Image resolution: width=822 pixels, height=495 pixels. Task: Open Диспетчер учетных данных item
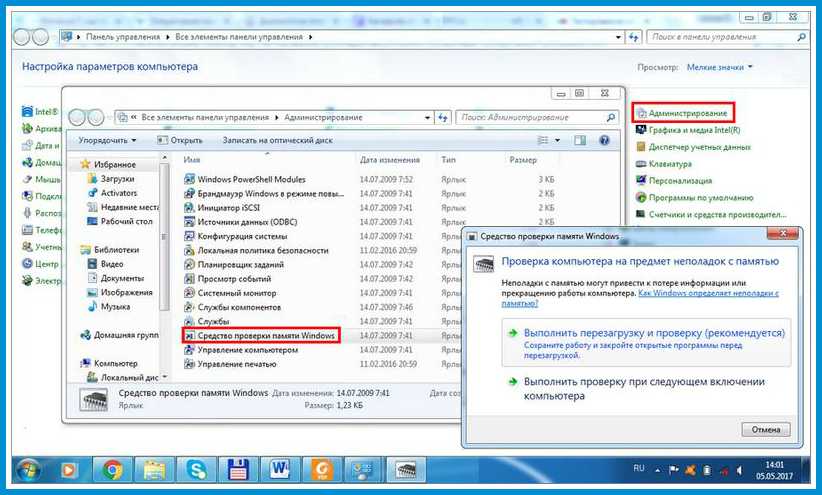click(693, 147)
